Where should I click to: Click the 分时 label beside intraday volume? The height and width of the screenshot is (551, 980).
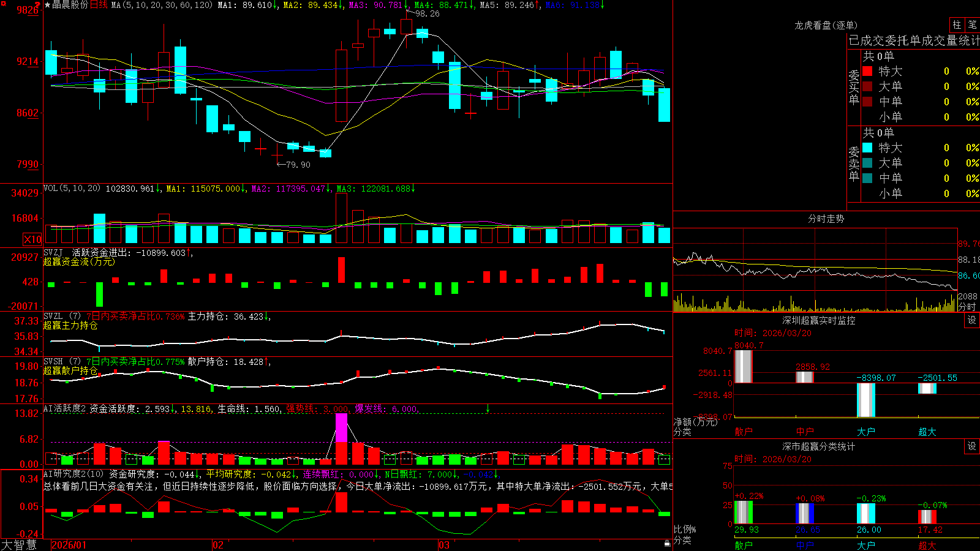(967, 306)
